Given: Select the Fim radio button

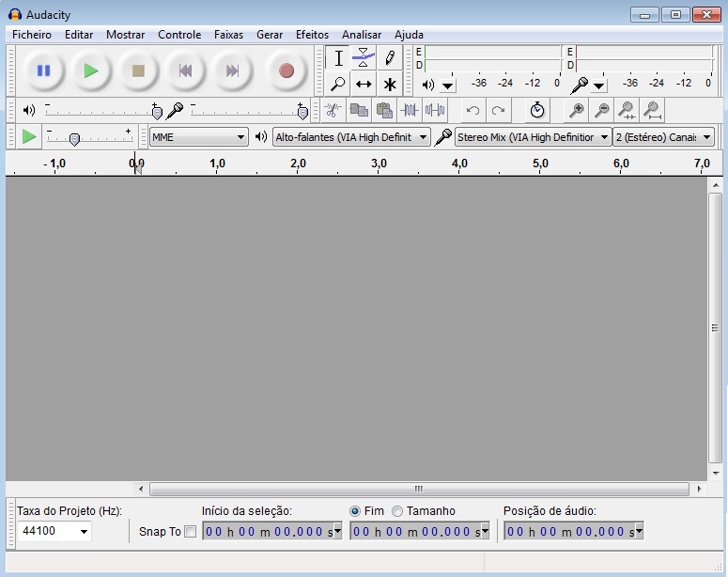Looking at the screenshot, I should (x=355, y=511).
